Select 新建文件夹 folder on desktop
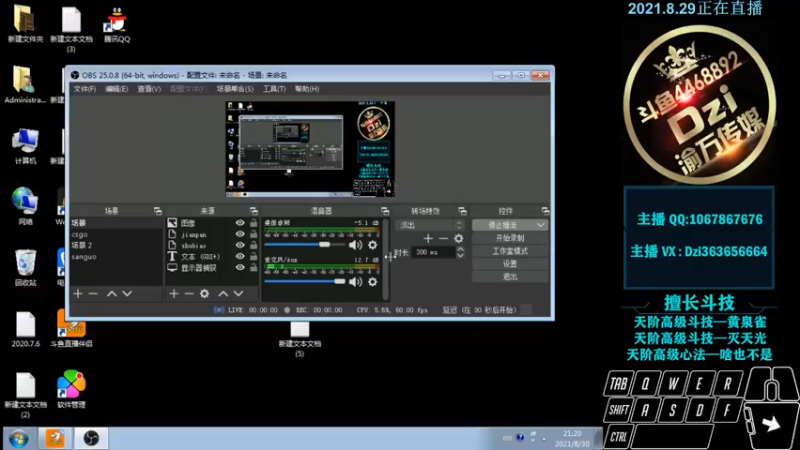The width and height of the screenshot is (800, 450). [25, 23]
